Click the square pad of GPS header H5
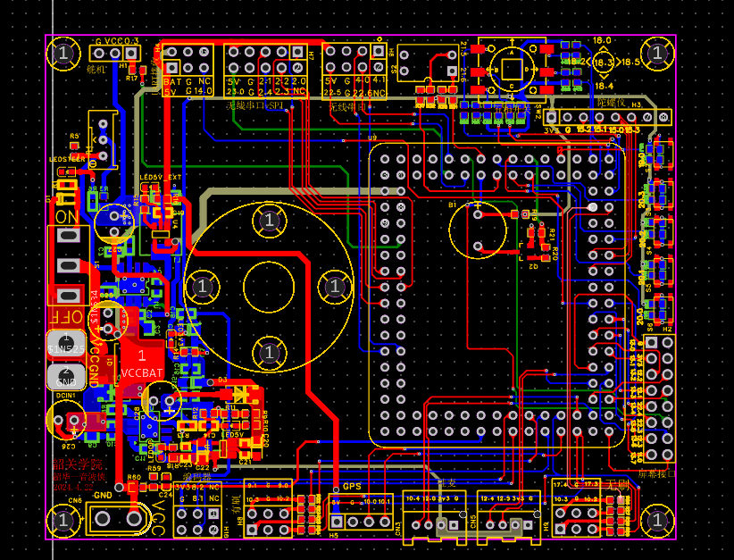Image resolution: width=734 pixels, height=560 pixels. 337,521
